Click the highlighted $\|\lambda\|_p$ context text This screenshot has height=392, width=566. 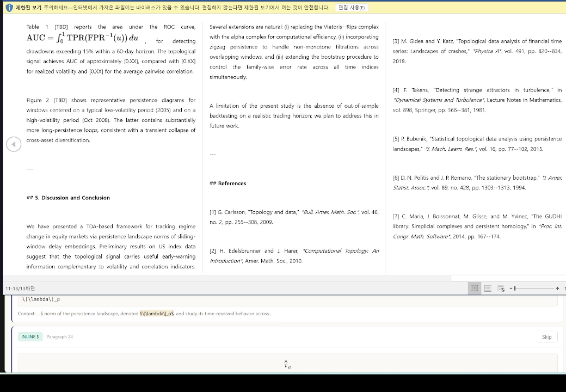[x=157, y=314]
